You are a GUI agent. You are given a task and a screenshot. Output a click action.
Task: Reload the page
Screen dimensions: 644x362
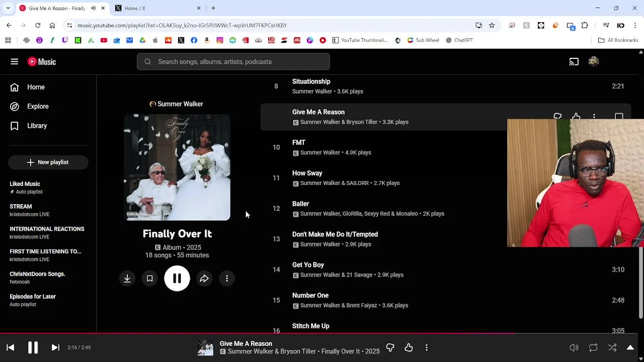(38, 25)
